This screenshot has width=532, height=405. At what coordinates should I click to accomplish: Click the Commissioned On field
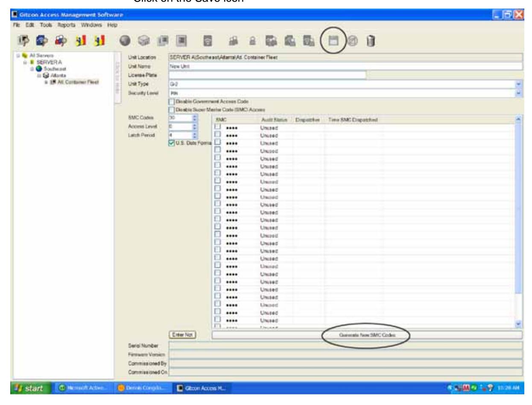(x=346, y=372)
